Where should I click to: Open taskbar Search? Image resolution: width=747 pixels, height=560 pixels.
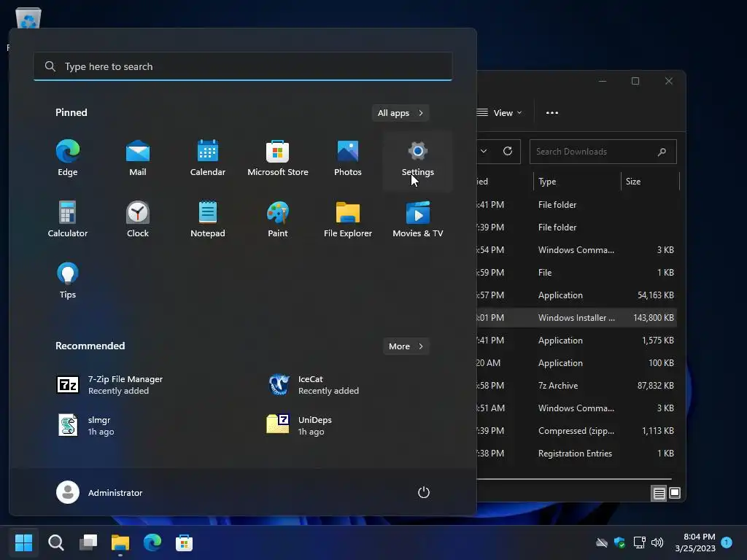(x=55, y=542)
